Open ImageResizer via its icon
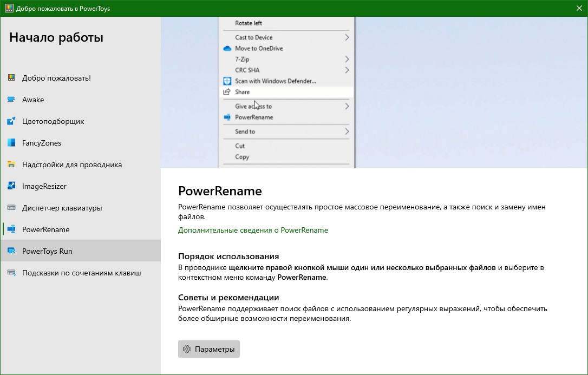Screen dimensions: 588x375 [12, 186]
